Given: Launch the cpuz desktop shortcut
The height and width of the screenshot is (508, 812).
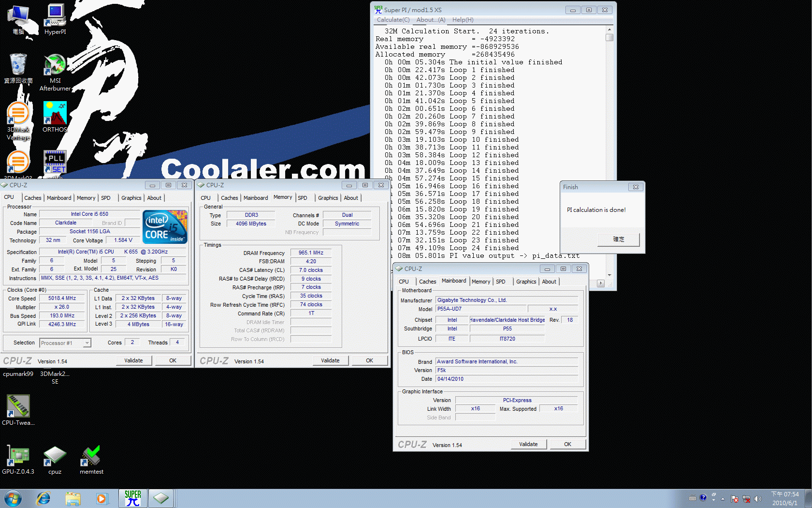Looking at the screenshot, I should 55,460.
